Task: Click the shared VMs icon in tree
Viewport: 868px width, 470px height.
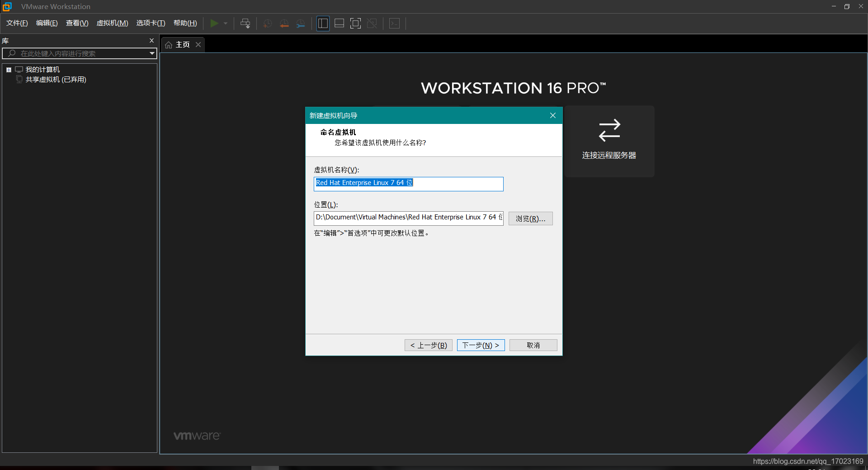Action: [19, 79]
